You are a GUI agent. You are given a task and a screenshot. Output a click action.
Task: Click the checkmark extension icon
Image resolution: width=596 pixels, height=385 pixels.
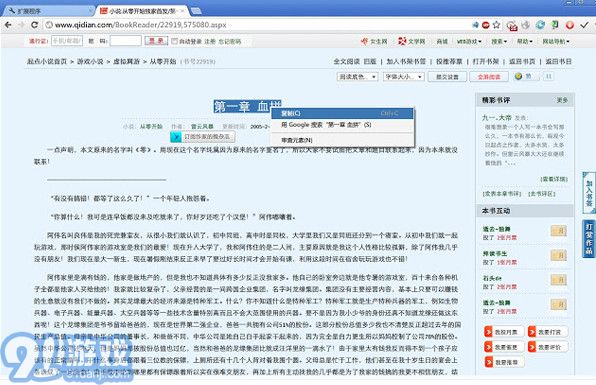(x=584, y=25)
